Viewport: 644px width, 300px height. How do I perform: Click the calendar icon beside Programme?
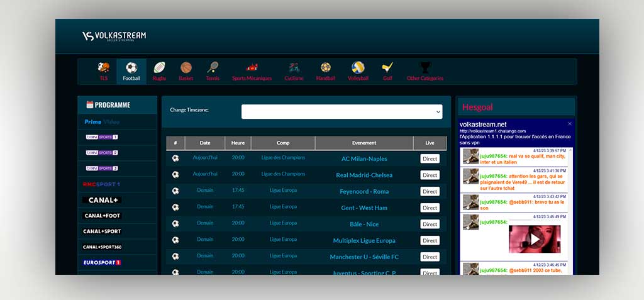[x=89, y=104]
